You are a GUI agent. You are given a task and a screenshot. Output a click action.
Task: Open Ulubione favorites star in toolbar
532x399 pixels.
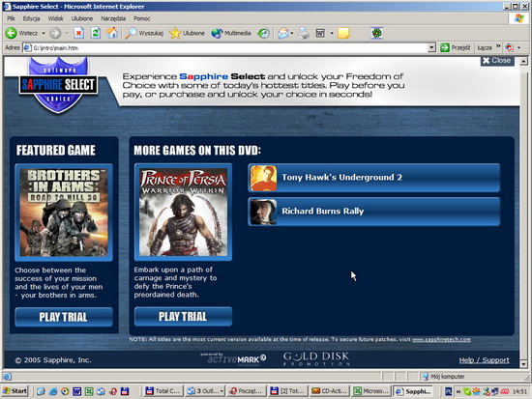[x=187, y=33]
